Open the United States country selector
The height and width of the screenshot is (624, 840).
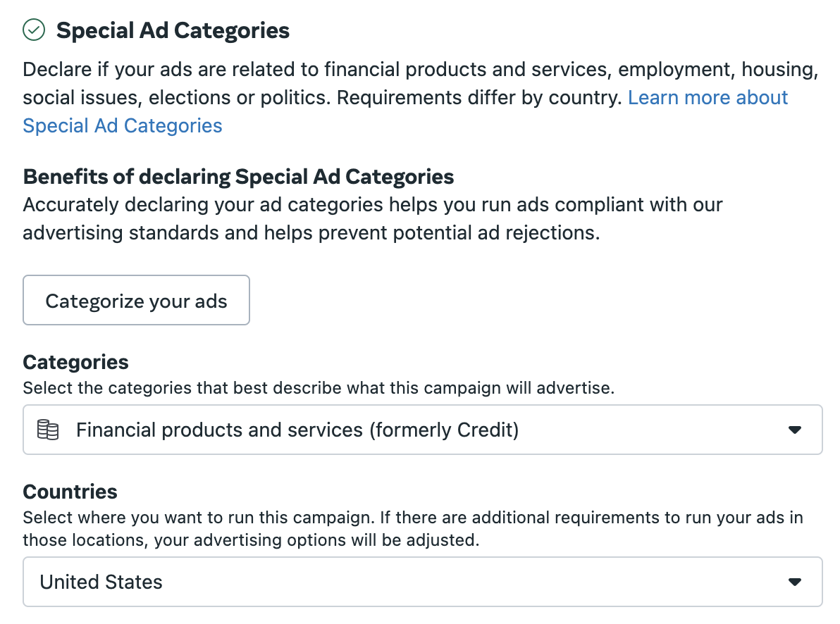coord(423,582)
